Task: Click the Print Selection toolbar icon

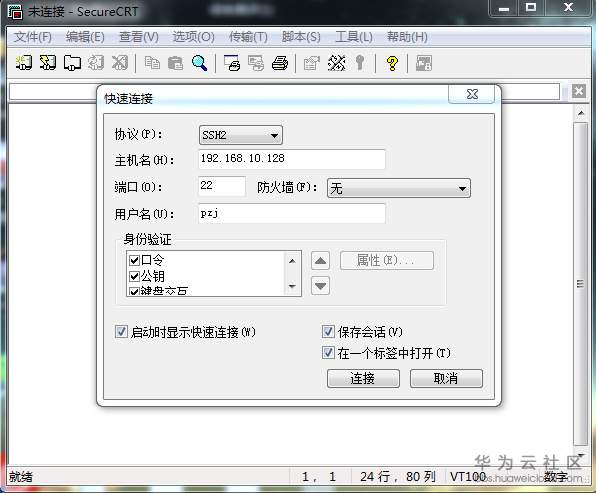Action: click(256, 63)
